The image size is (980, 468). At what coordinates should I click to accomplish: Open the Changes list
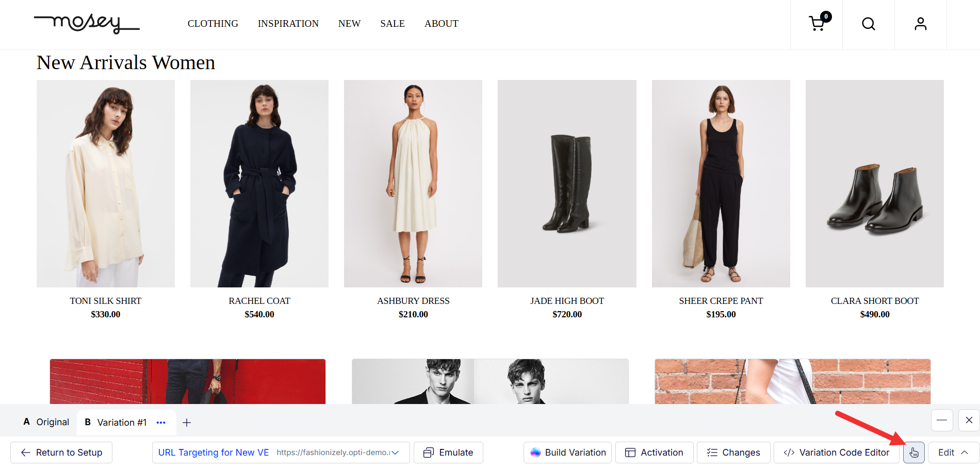pos(733,453)
